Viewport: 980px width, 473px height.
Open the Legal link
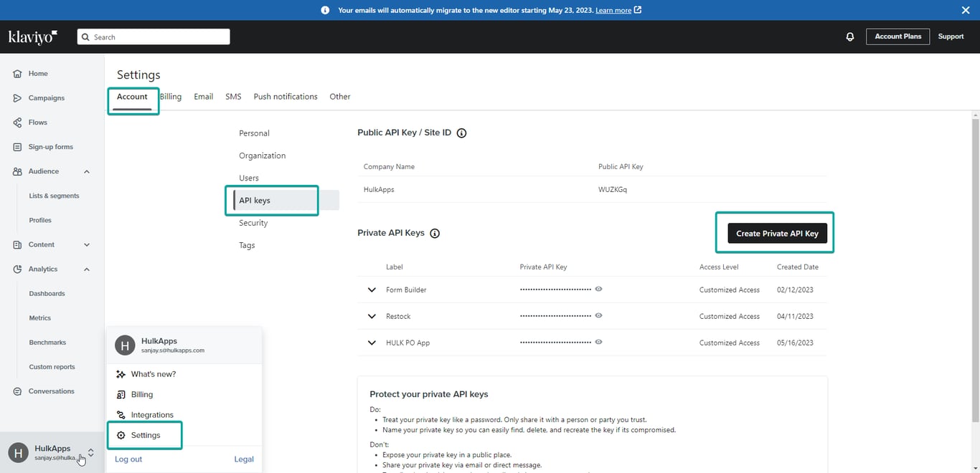244,459
